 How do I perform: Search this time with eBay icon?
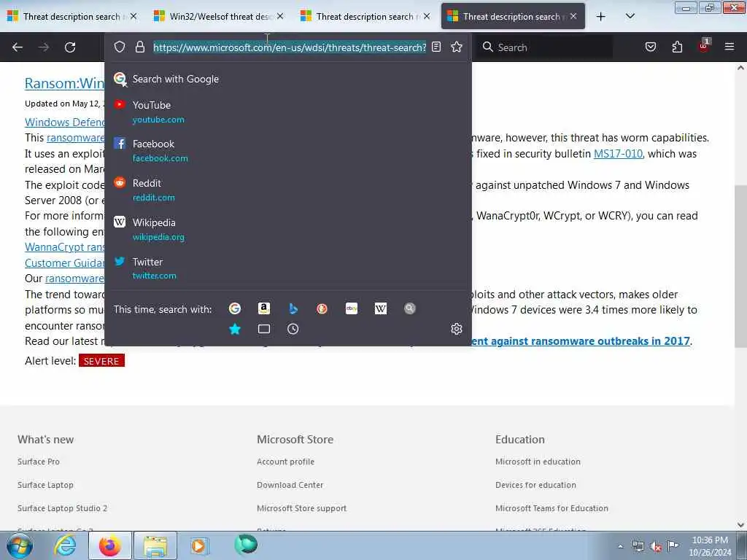[352, 308]
